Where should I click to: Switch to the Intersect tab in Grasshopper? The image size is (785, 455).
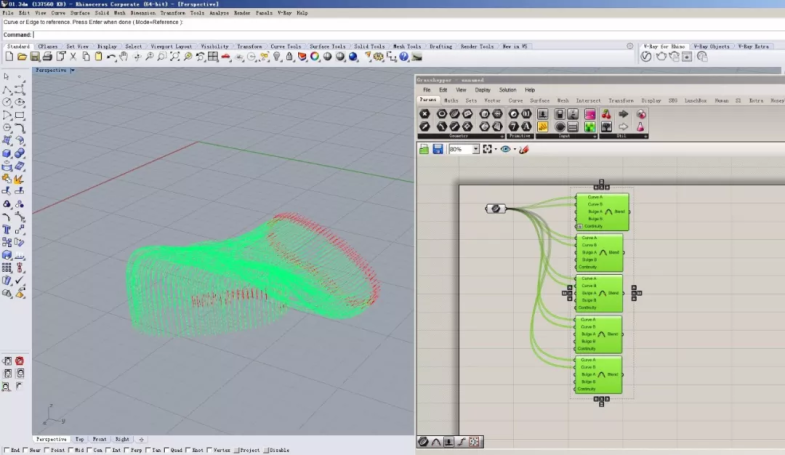click(x=588, y=100)
